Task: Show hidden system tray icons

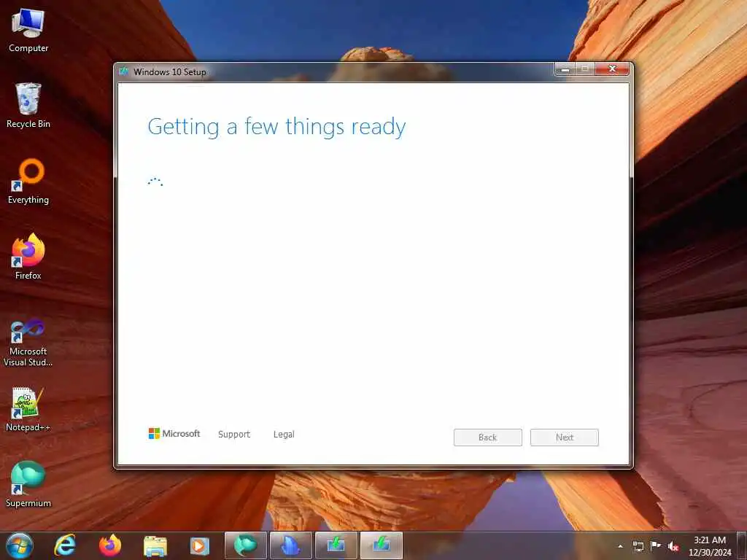Action: (620, 546)
